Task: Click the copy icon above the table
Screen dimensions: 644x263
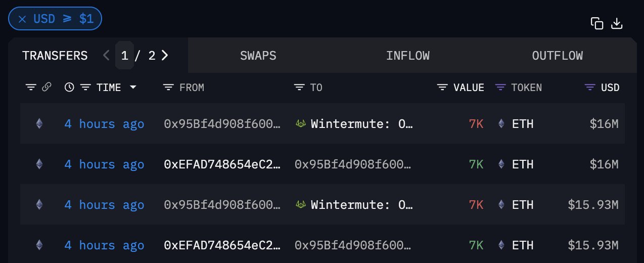Action: [x=597, y=23]
